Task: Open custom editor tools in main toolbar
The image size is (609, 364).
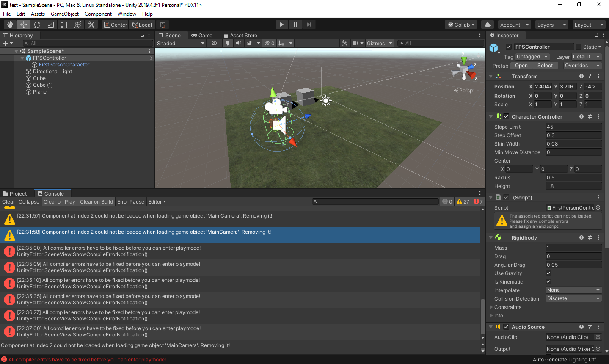Action: [x=91, y=25]
